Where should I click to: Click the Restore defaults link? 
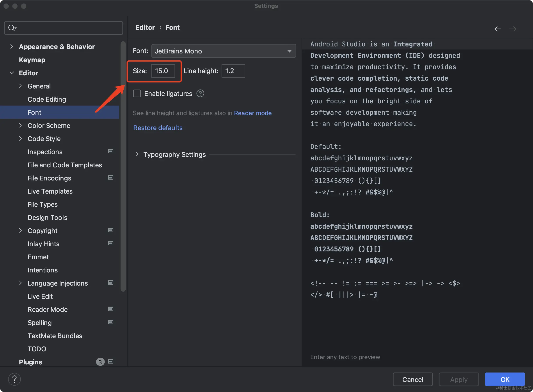pos(158,128)
